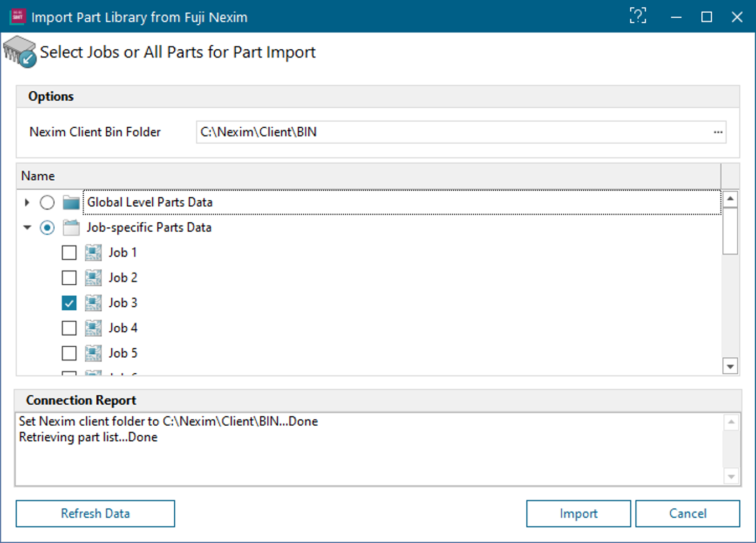Click the Job 3 circuit board icon
This screenshot has width=756, height=543.
pyautogui.click(x=93, y=302)
